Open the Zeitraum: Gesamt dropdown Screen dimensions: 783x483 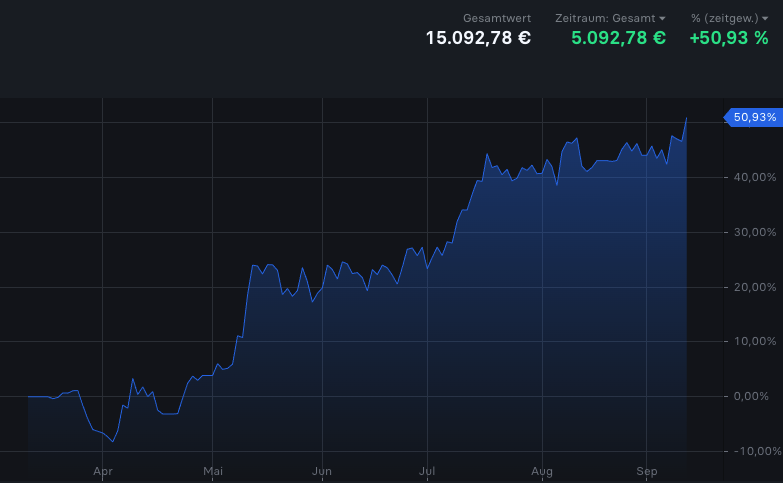click(x=610, y=18)
